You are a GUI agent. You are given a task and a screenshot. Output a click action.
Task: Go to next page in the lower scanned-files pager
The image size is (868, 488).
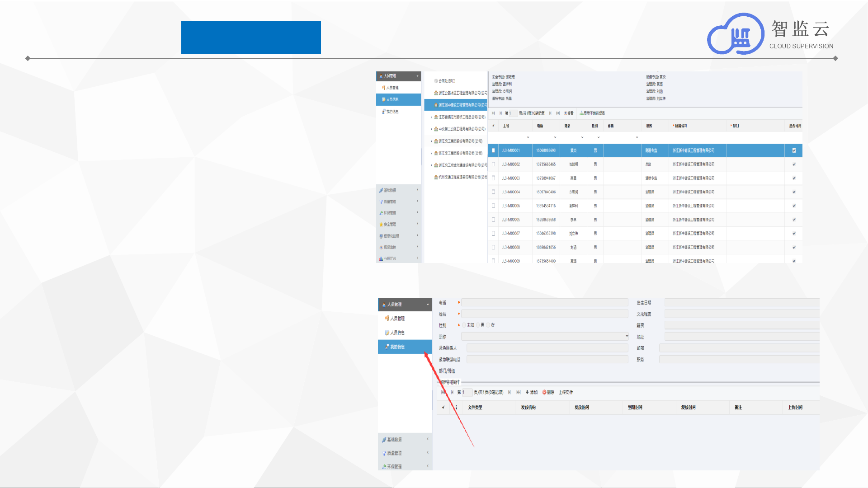tap(509, 392)
